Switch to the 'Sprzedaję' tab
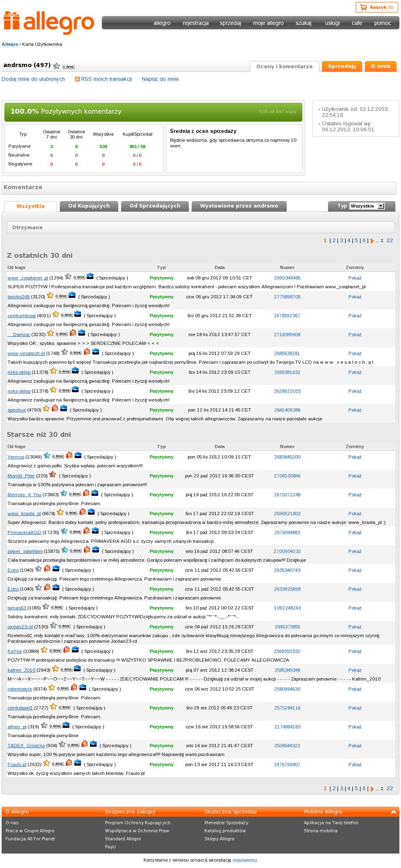This screenshot has width=401, height=868. point(342,66)
